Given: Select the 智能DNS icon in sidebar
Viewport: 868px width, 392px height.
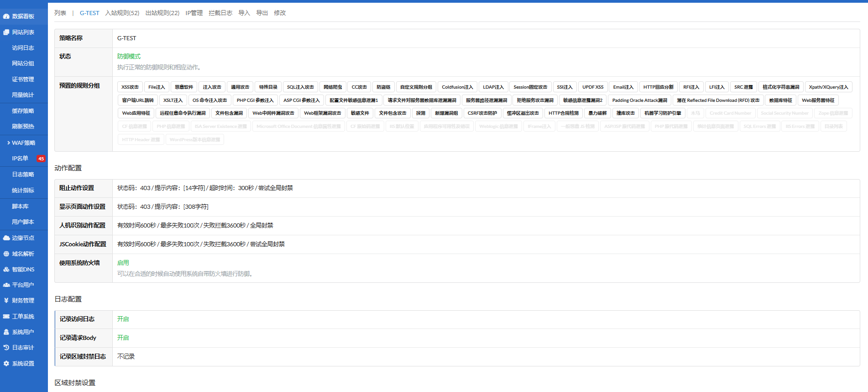Looking at the screenshot, I should click(6, 270).
